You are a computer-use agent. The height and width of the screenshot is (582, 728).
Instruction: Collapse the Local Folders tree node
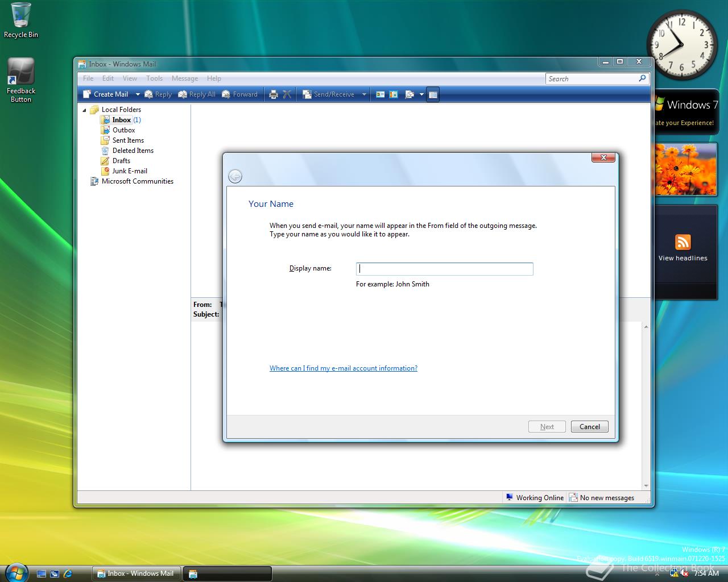tap(85, 110)
